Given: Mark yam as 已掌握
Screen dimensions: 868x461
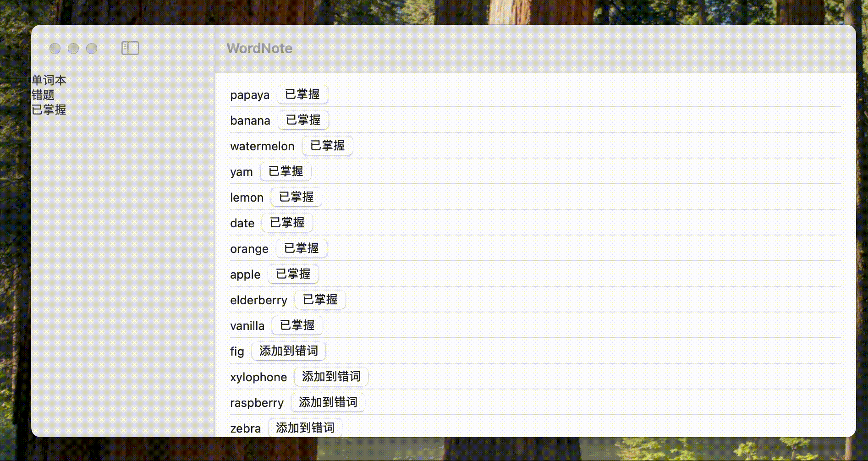Looking at the screenshot, I should (286, 171).
